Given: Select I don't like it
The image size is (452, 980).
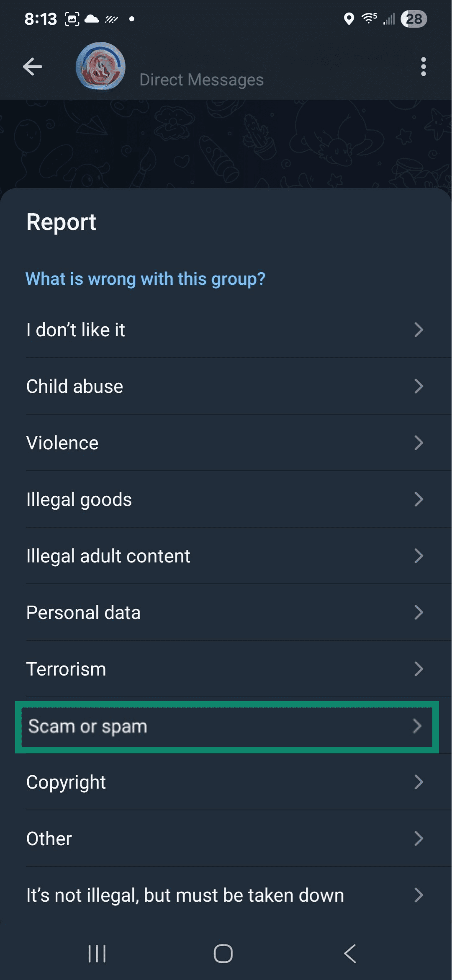Looking at the screenshot, I should coord(226,330).
